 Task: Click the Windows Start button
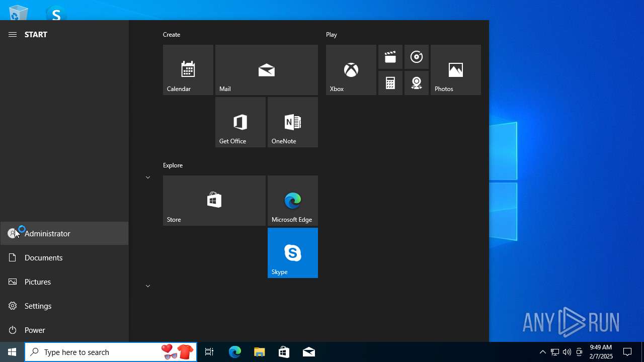point(12,352)
